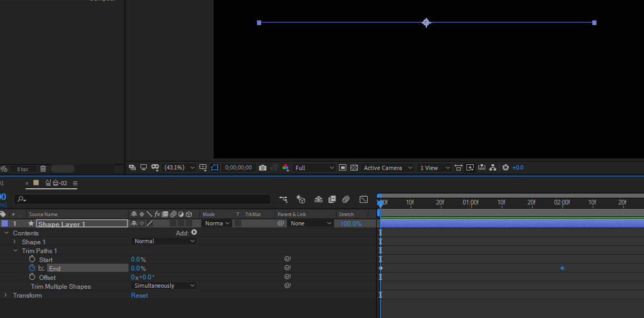Open the Always Preview This View icon
This screenshot has width=644, height=318.
point(132,167)
